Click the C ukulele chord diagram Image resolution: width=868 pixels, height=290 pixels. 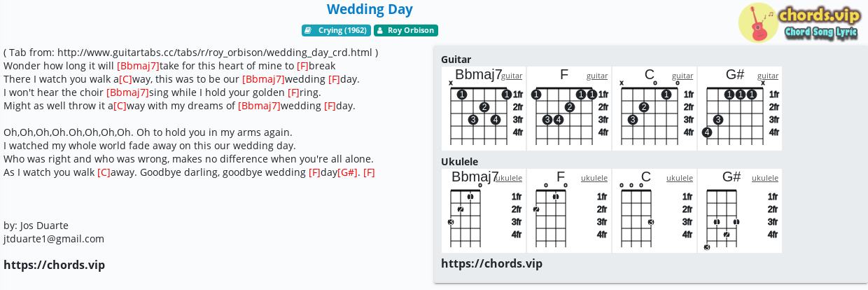(x=654, y=211)
